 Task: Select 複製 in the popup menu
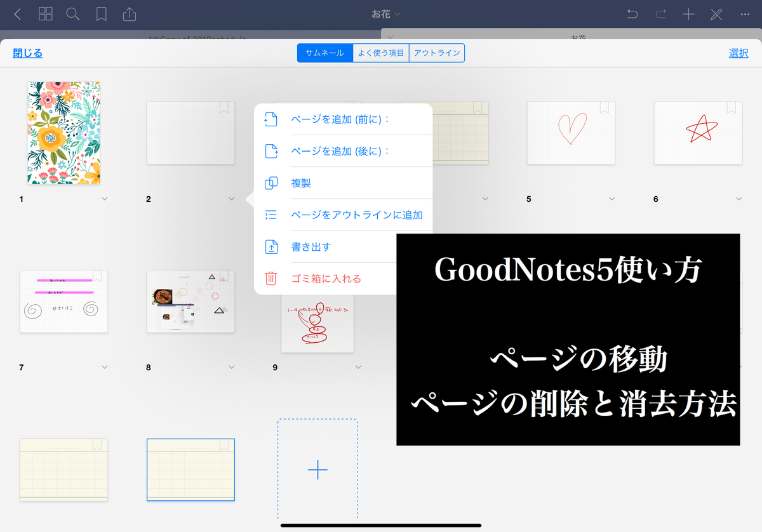[x=344, y=183]
